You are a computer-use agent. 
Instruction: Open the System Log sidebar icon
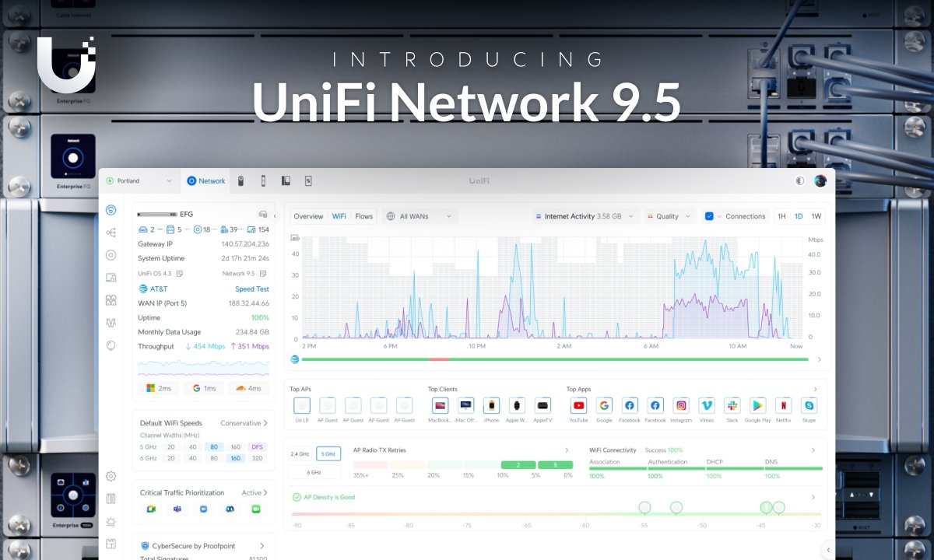point(111,499)
